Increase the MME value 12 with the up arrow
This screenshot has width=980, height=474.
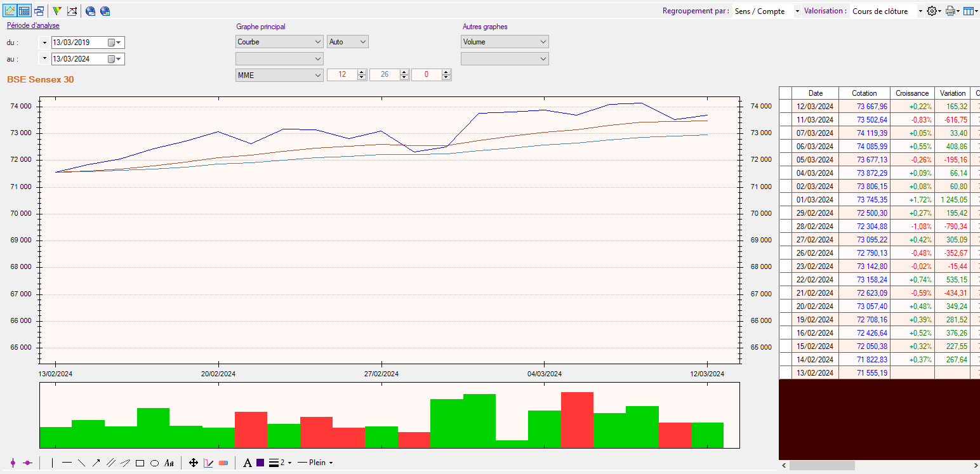[x=362, y=72]
